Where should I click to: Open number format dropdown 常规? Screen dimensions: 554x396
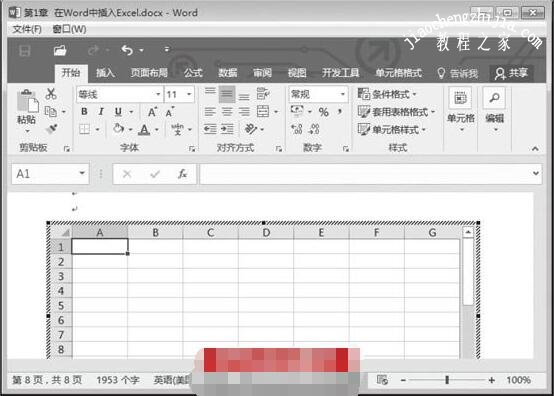click(342, 94)
